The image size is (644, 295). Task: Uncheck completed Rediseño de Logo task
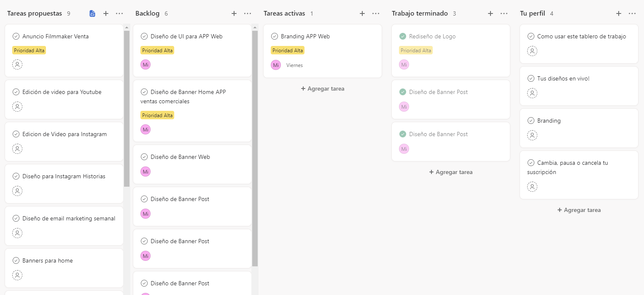pos(403,36)
